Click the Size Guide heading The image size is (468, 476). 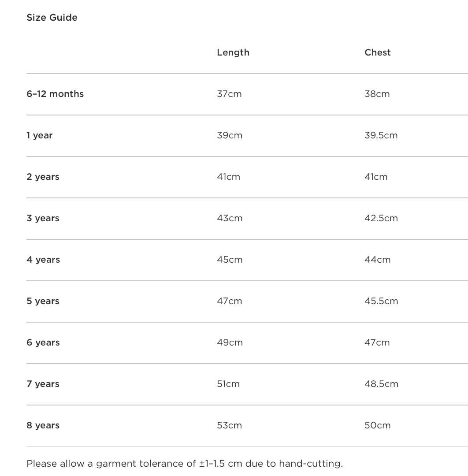[x=52, y=18]
